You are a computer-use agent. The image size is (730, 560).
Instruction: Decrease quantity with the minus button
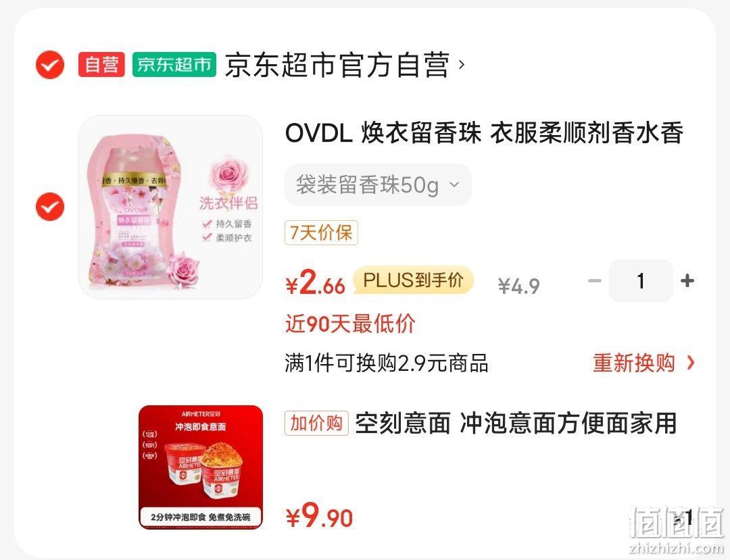tap(595, 280)
